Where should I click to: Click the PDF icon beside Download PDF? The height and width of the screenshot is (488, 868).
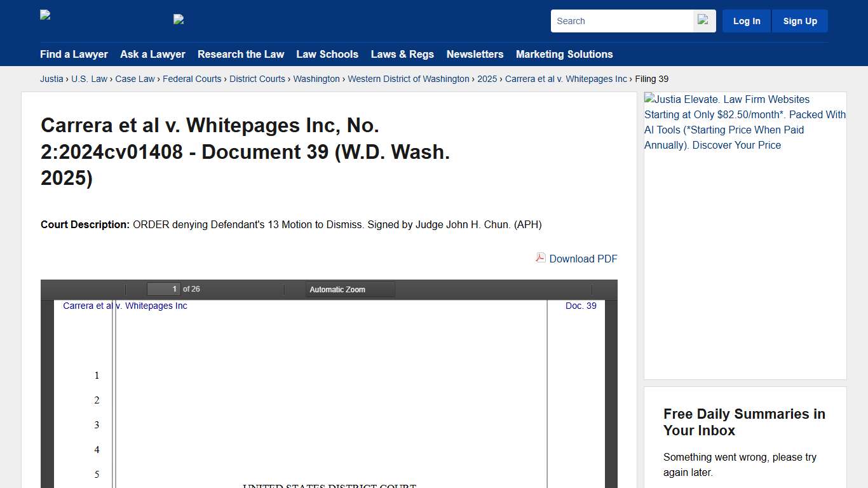pos(539,258)
